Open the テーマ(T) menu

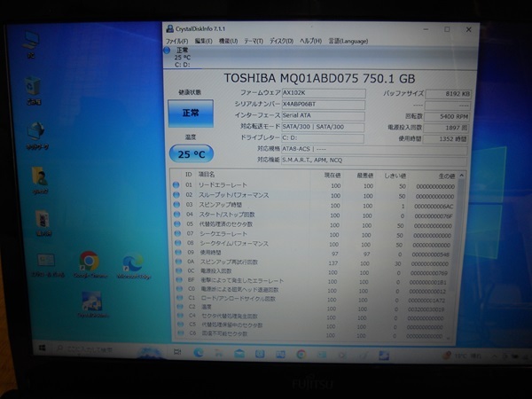coord(254,41)
